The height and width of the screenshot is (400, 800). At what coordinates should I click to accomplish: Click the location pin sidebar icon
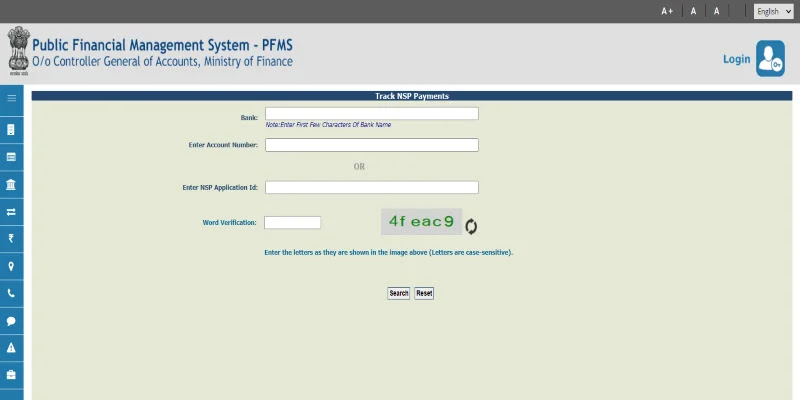tap(11, 266)
